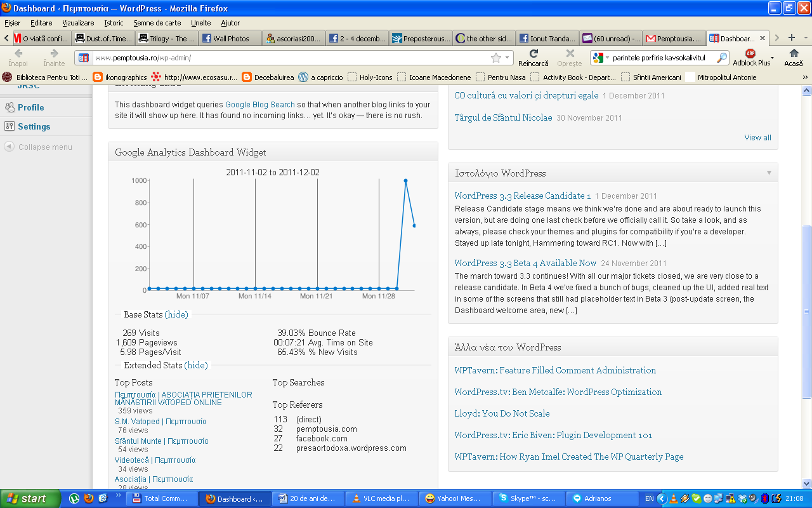Click the View all link

pos(757,137)
